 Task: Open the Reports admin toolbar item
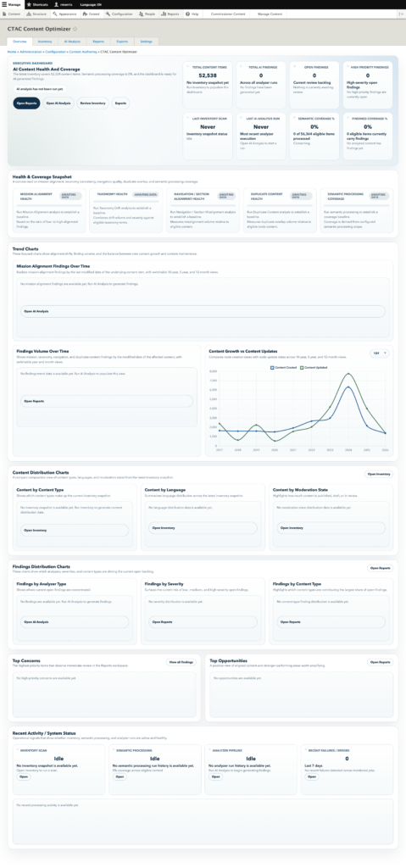[x=170, y=14]
